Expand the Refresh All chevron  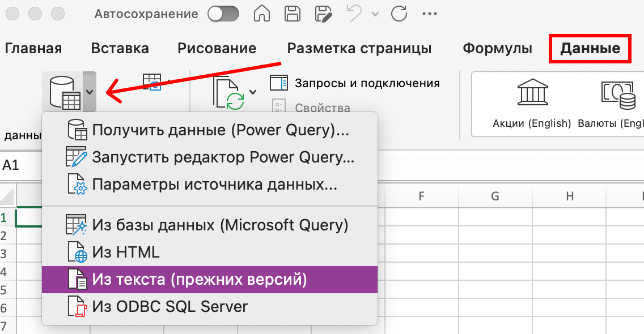point(251,91)
